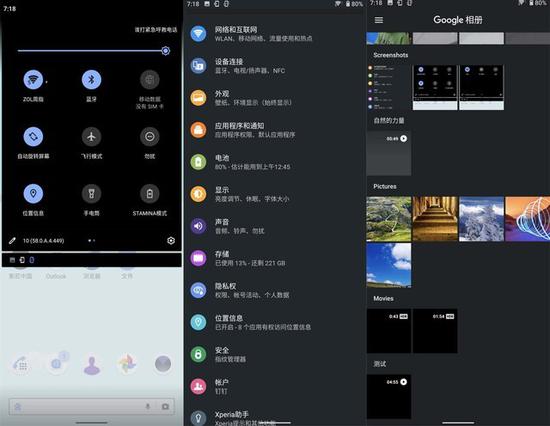Play the 04:55 video thumbnail
Viewport: 550px width, 426px height.
coord(389,397)
